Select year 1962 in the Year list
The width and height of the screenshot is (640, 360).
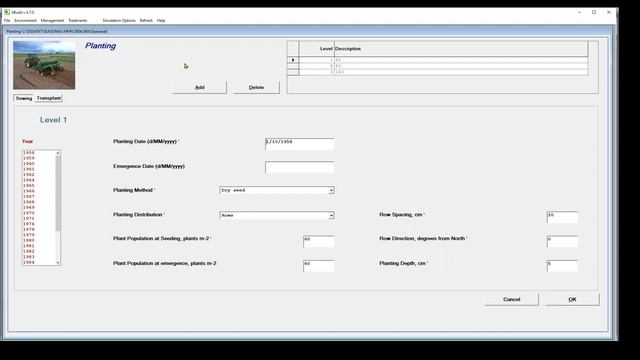point(29,175)
